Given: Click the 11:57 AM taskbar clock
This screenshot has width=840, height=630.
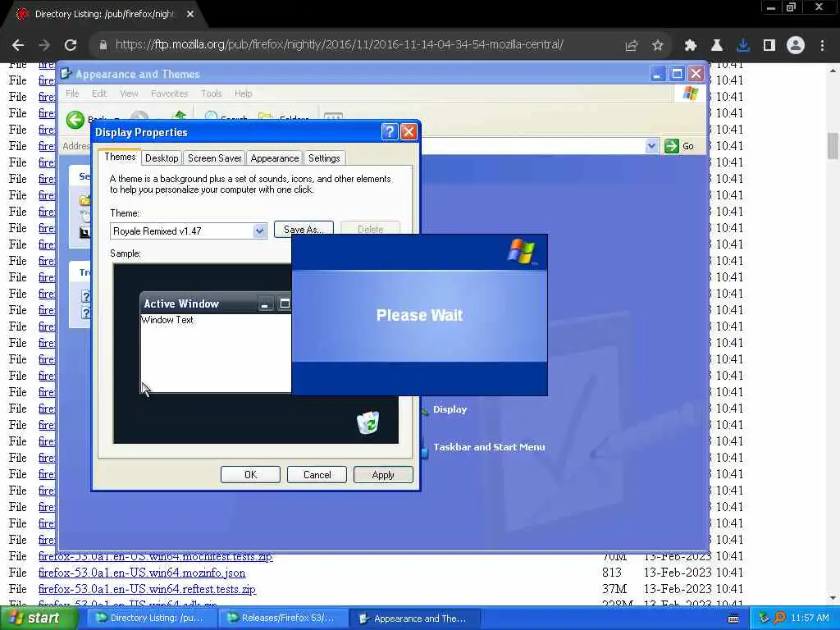Looking at the screenshot, I should tap(810, 619).
